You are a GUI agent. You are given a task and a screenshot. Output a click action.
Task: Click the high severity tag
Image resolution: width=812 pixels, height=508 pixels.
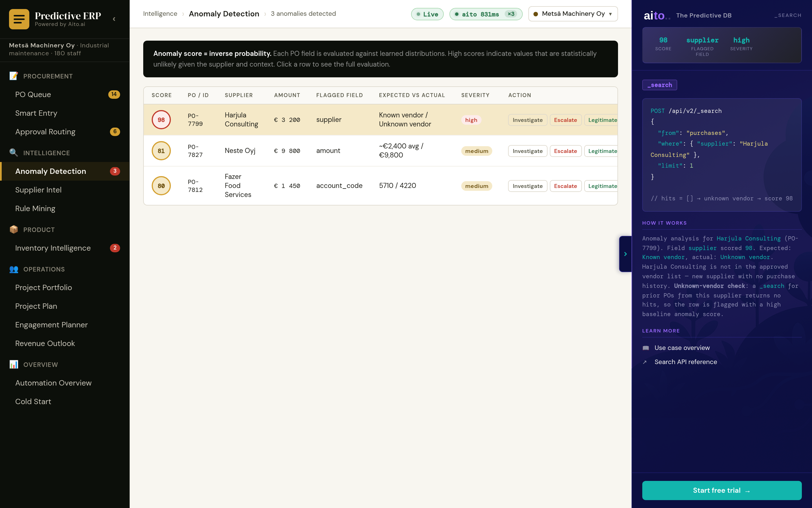click(471, 120)
